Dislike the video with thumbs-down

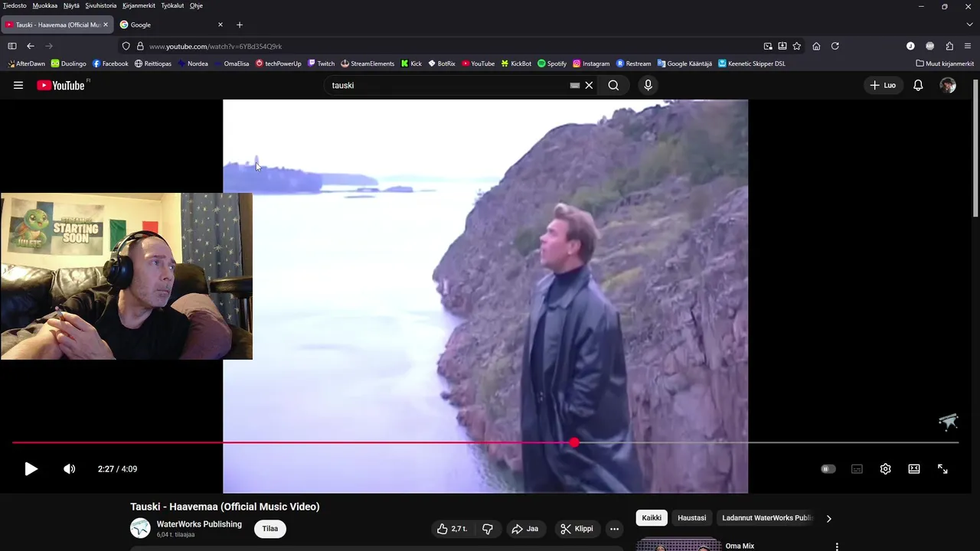click(488, 529)
